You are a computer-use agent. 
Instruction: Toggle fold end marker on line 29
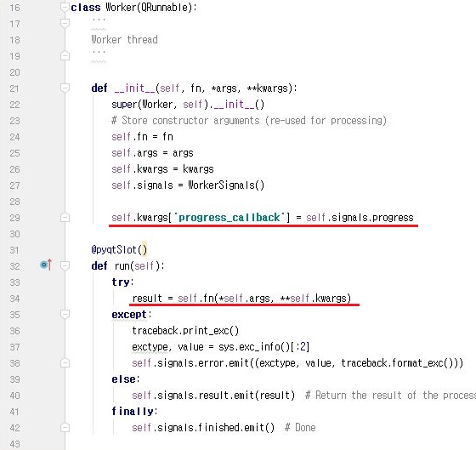(x=65, y=217)
